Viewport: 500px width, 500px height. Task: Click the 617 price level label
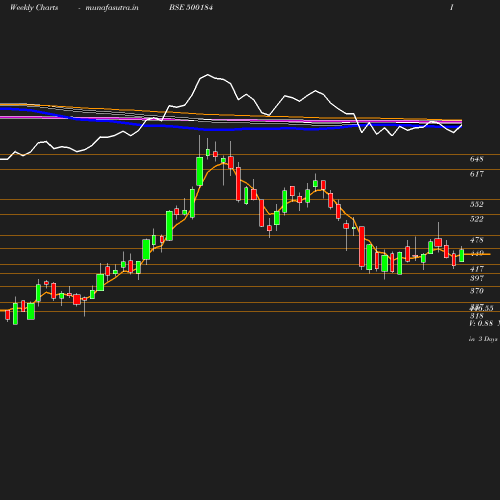click(476, 174)
